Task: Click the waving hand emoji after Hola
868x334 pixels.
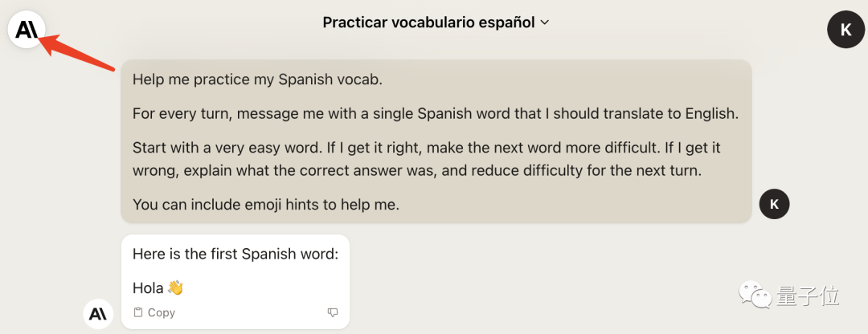Action: tap(175, 287)
